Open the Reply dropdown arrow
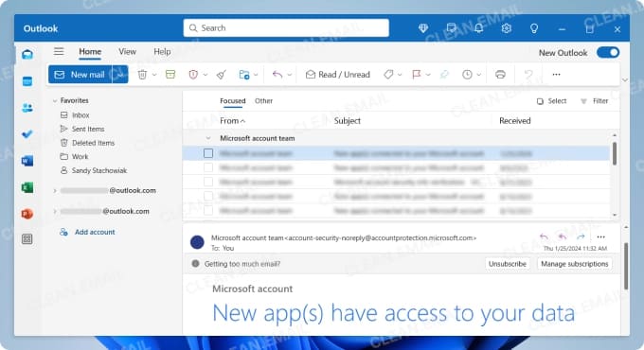Viewport: 644px width, 350px height. [x=289, y=75]
